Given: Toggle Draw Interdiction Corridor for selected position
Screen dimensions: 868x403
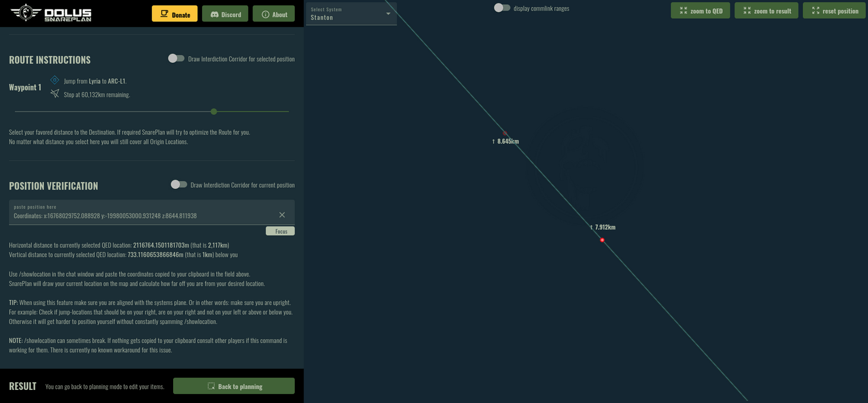Looking at the screenshot, I should [176, 58].
